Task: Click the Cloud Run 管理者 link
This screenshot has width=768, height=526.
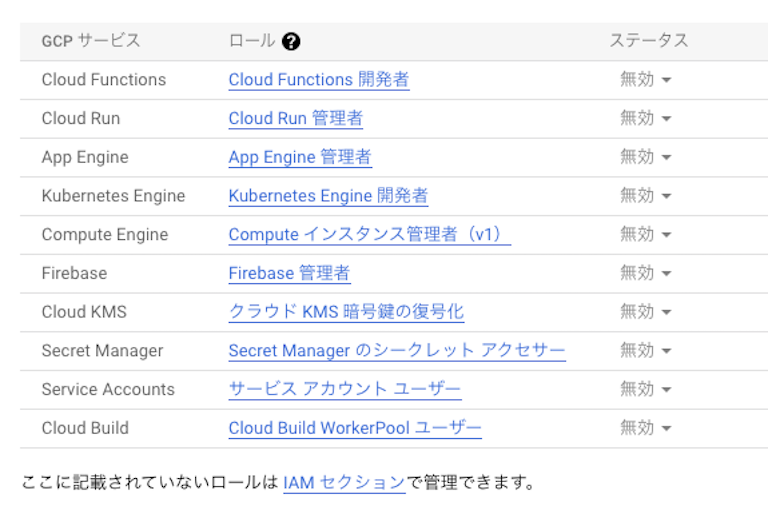Action: 295,118
